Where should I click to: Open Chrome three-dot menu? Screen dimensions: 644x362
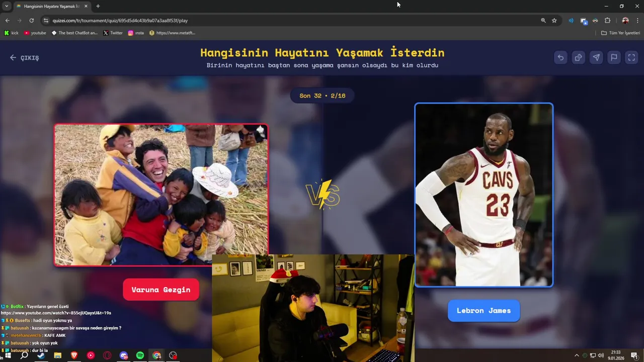click(637, 21)
